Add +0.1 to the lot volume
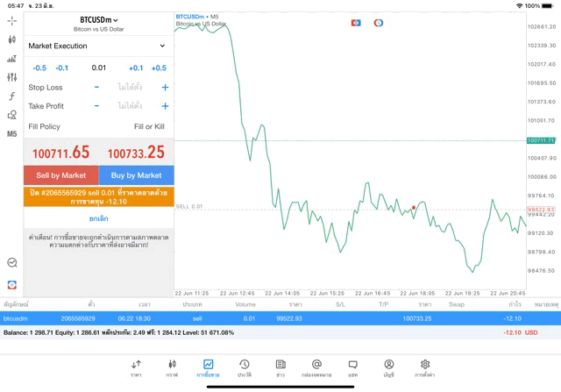Screen dimensions: 561x392 (136, 68)
